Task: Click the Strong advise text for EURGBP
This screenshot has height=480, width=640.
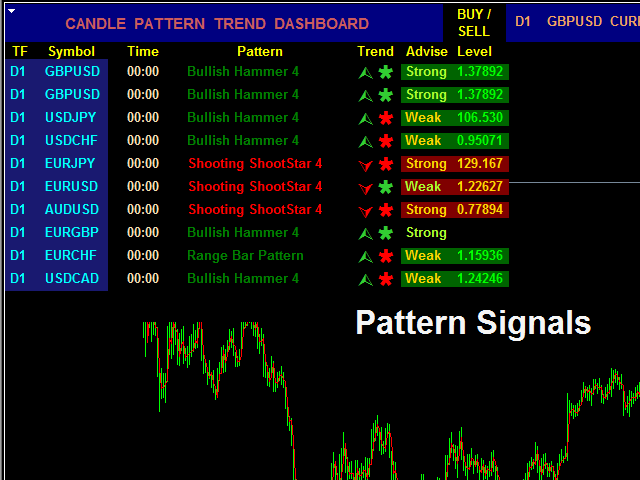Action: [427, 233]
